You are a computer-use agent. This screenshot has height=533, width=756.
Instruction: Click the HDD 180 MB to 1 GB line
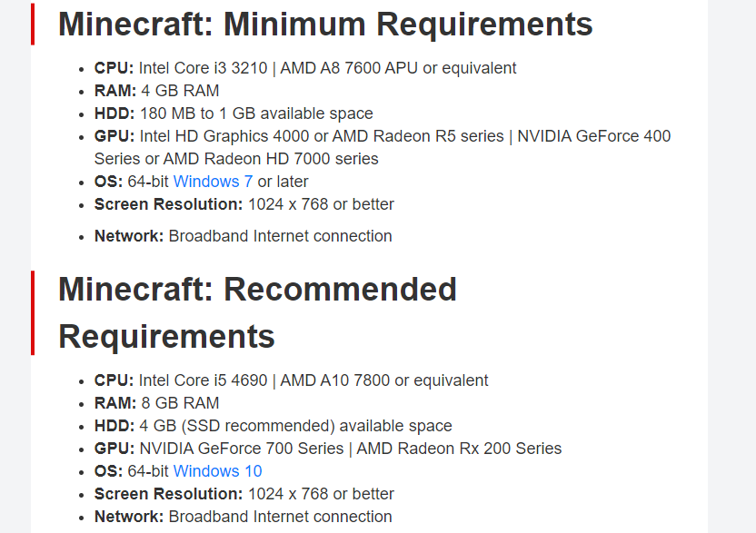234,114
